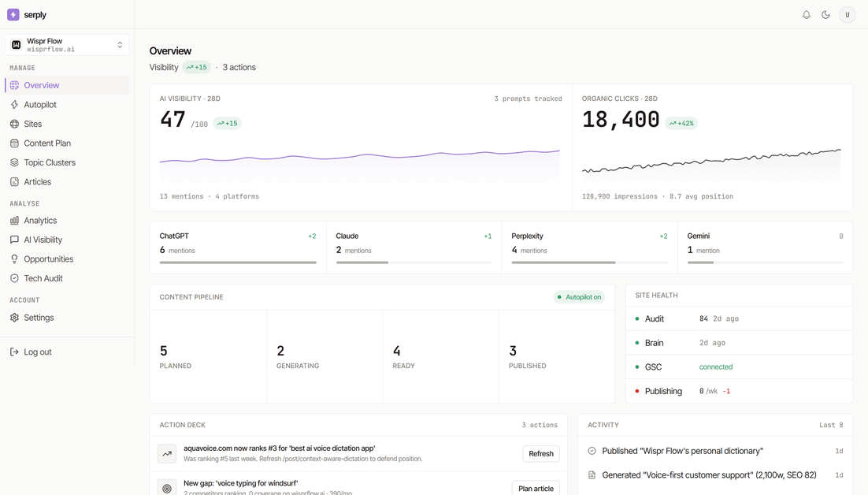868x495 pixels.
Task: Click the Publishing row in Site Health
Action: pyautogui.click(x=739, y=391)
